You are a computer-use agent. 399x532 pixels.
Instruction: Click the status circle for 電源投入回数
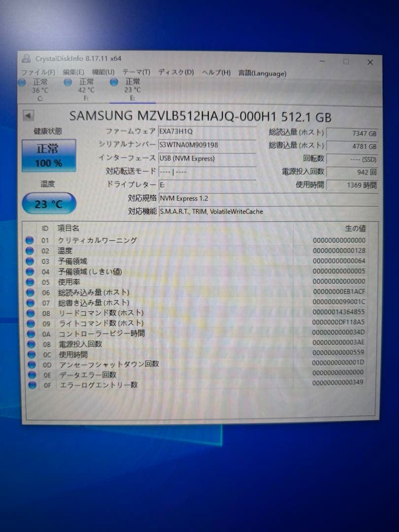point(31,344)
